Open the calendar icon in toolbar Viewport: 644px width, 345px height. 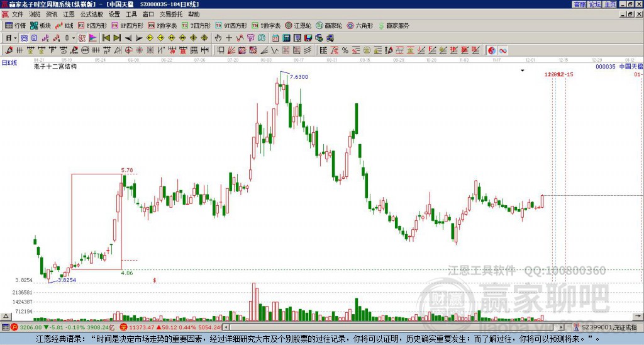tap(275, 38)
